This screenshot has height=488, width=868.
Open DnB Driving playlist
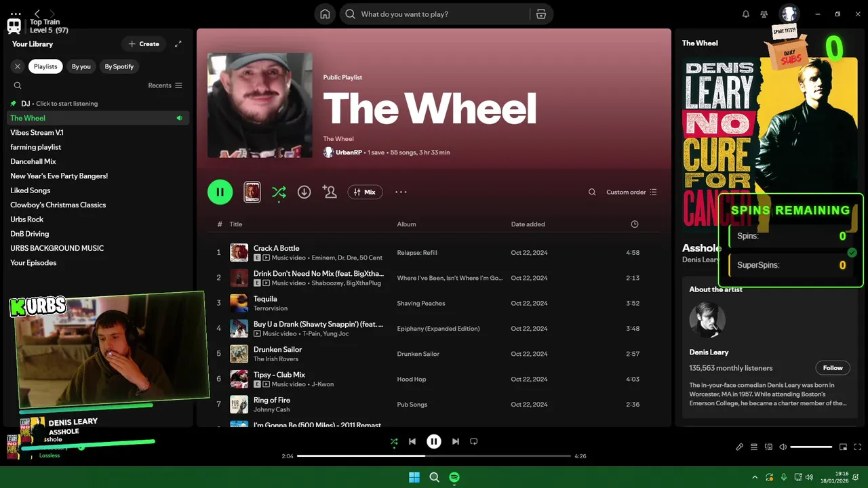[98, 234]
